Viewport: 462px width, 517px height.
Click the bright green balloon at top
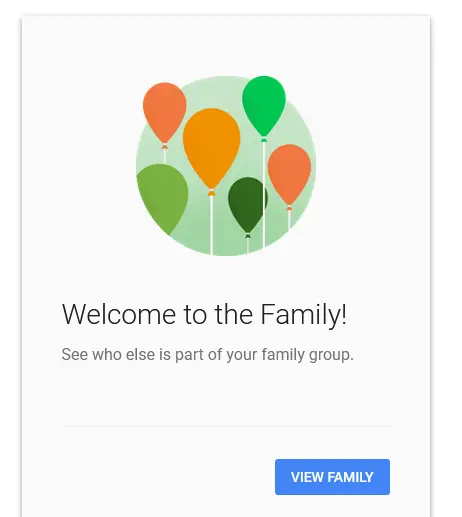coord(264,106)
